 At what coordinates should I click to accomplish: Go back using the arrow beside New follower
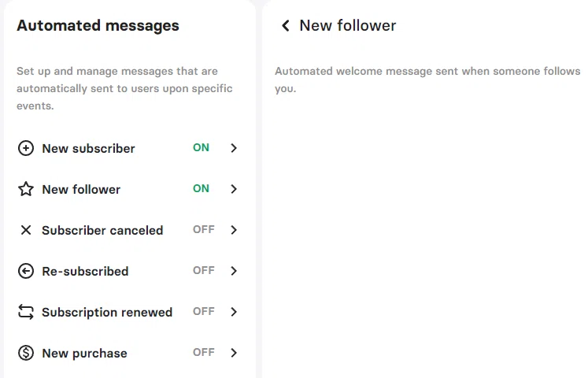coord(286,25)
